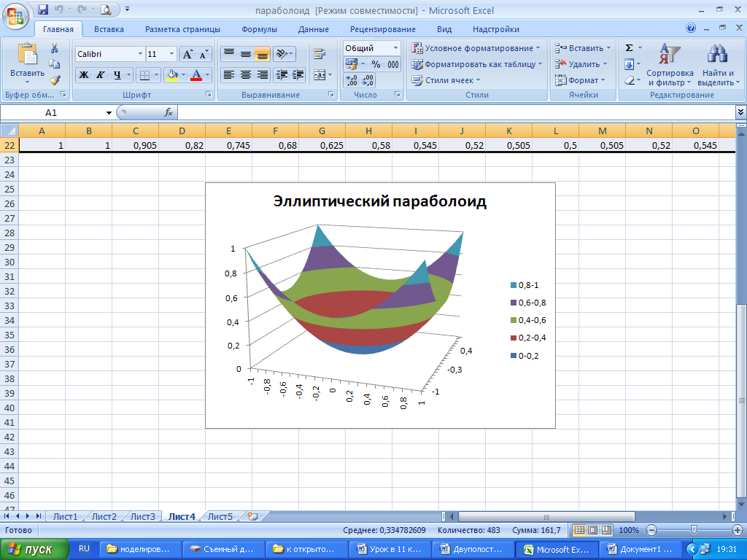Screen dimensions: 747x560
Task: Click the Paste clipboard icon
Action: [27, 53]
